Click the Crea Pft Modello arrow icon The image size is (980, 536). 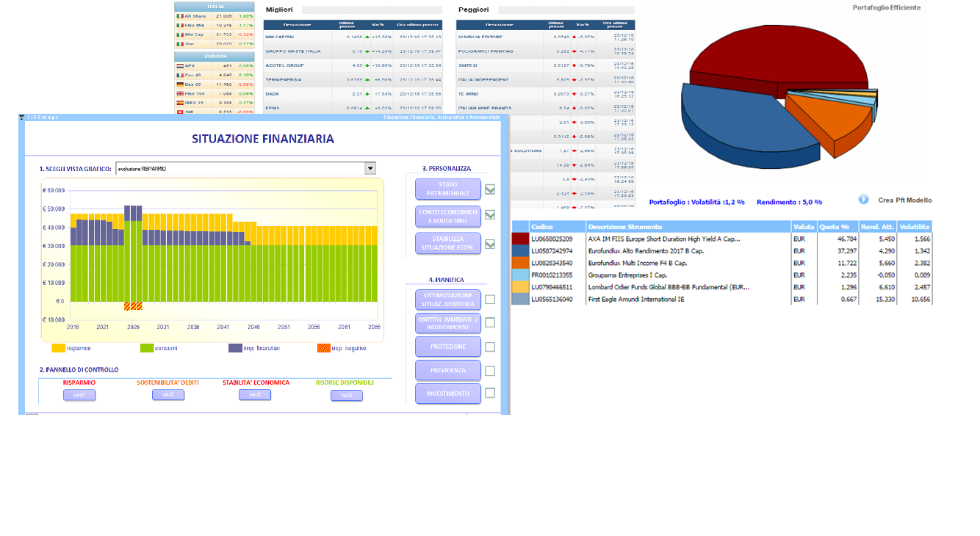[x=863, y=200]
